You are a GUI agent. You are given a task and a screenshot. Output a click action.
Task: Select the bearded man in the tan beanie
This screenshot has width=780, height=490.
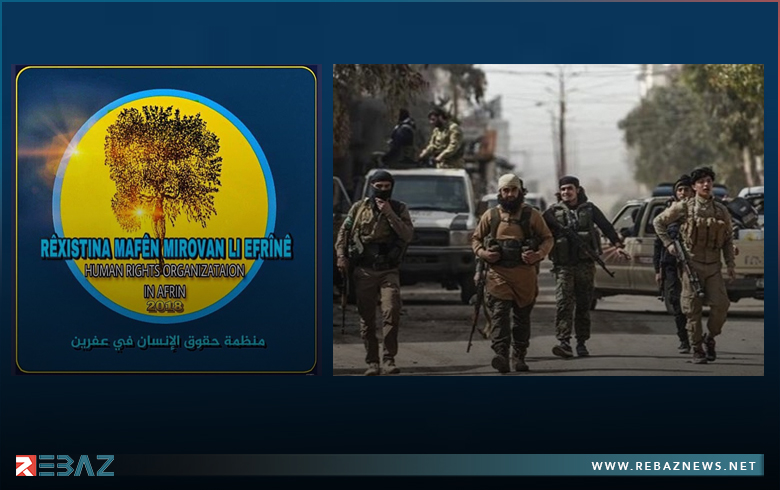[511, 265]
